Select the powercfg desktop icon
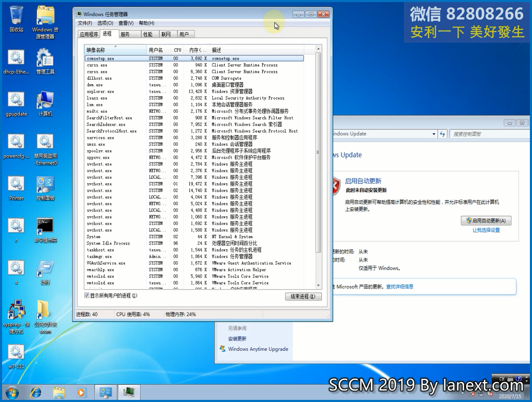Screen dimensions: 532x402 [16, 146]
